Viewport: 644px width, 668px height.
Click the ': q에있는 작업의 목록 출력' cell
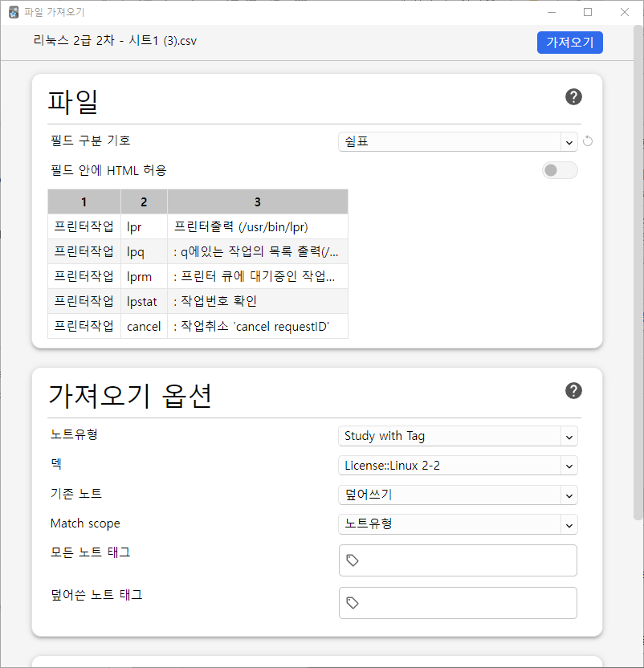pos(258,252)
